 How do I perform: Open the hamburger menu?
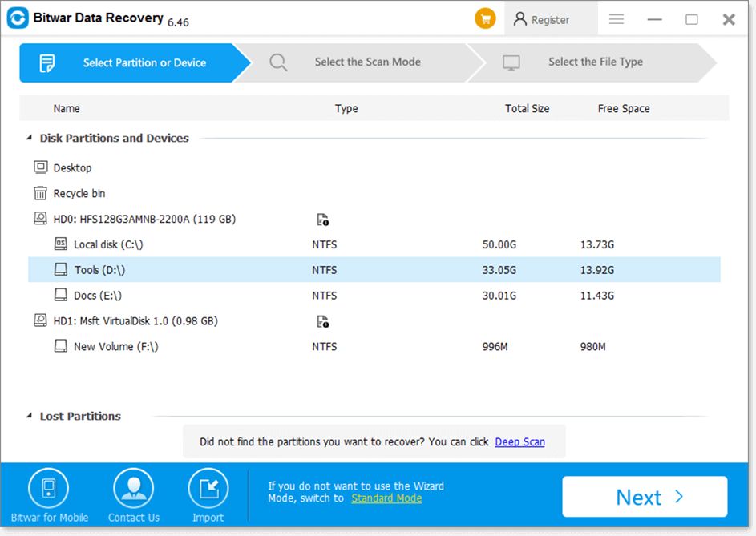coord(616,18)
